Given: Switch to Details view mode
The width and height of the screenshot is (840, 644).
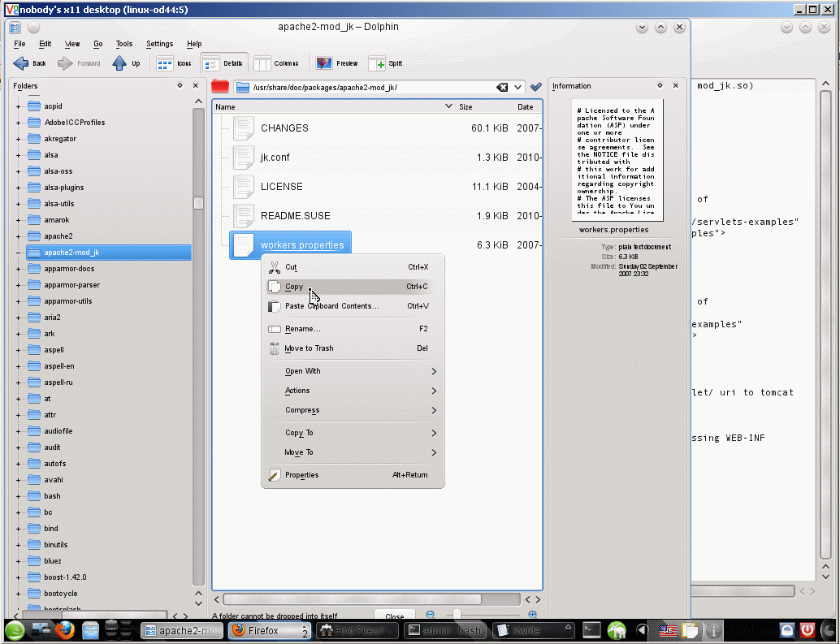Looking at the screenshot, I should [x=224, y=63].
